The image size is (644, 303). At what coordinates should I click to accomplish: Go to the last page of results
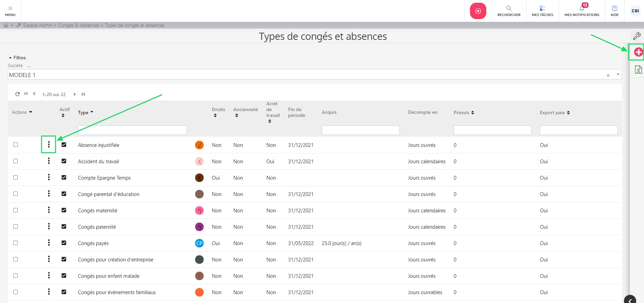pyautogui.click(x=83, y=94)
